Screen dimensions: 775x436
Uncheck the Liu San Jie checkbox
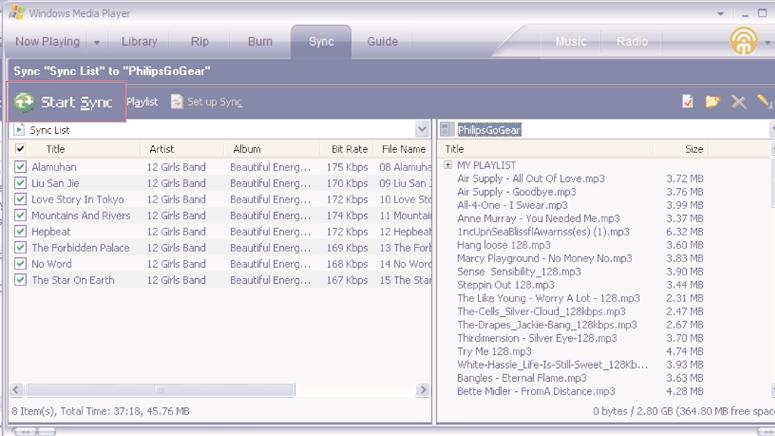[x=20, y=183]
